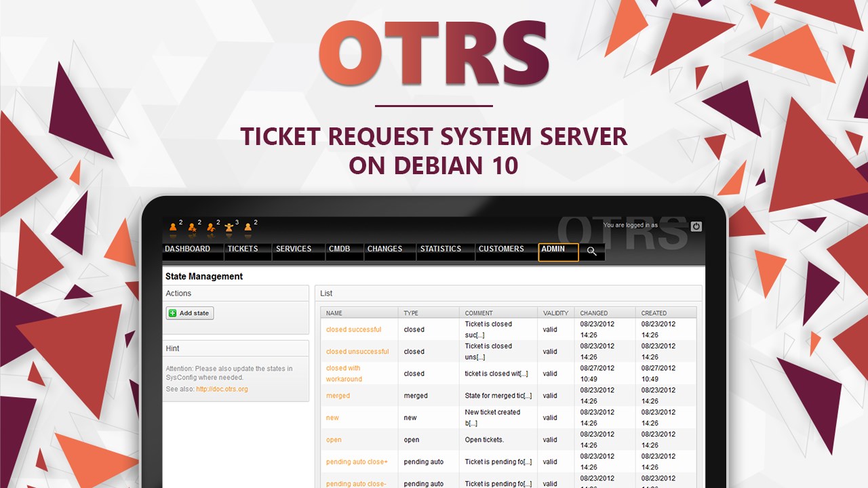Open search with the magnifier icon
The image size is (868, 488).
click(x=591, y=251)
